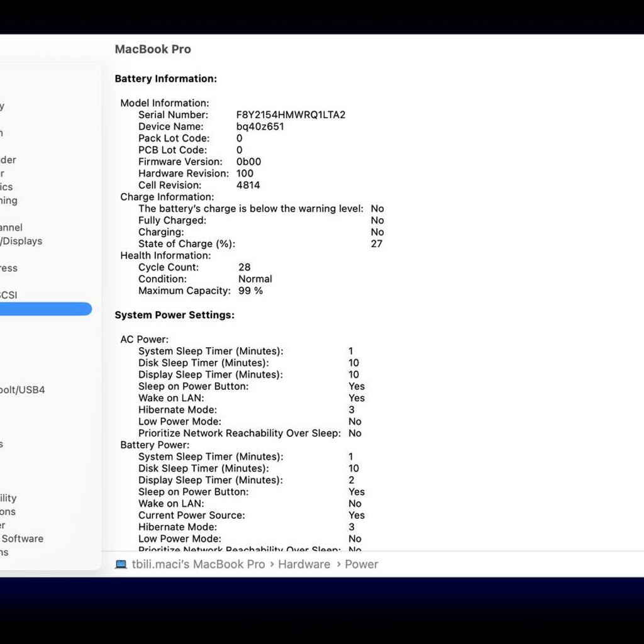644x644 pixels.
Task: Select the sidebar entry ending in ility
Action: click(x=8, y=498)
